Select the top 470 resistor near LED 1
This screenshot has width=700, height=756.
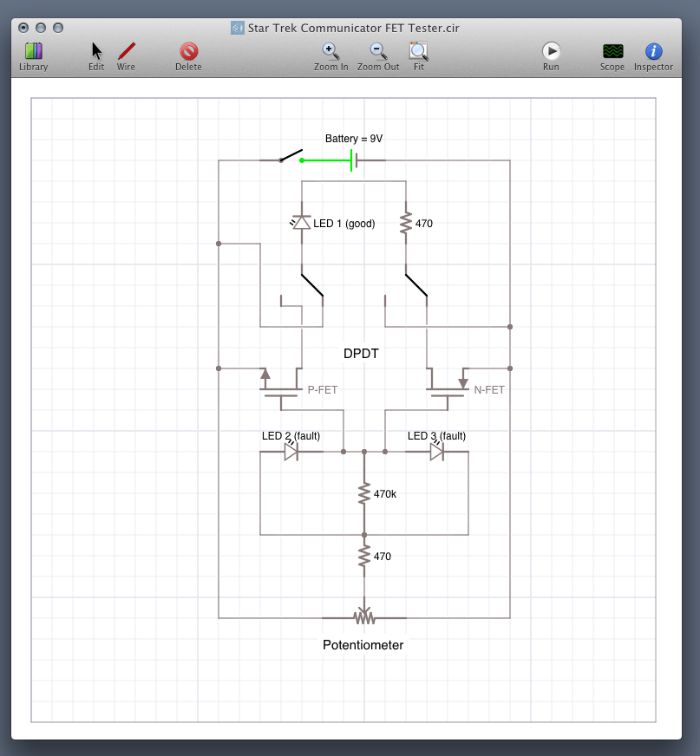tap(406, 223)
